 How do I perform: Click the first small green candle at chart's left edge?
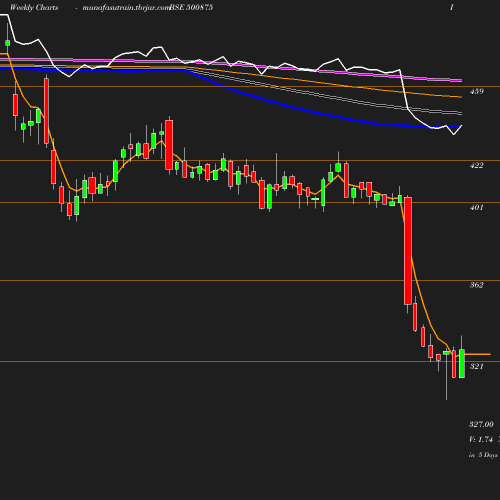pos(7,43)
